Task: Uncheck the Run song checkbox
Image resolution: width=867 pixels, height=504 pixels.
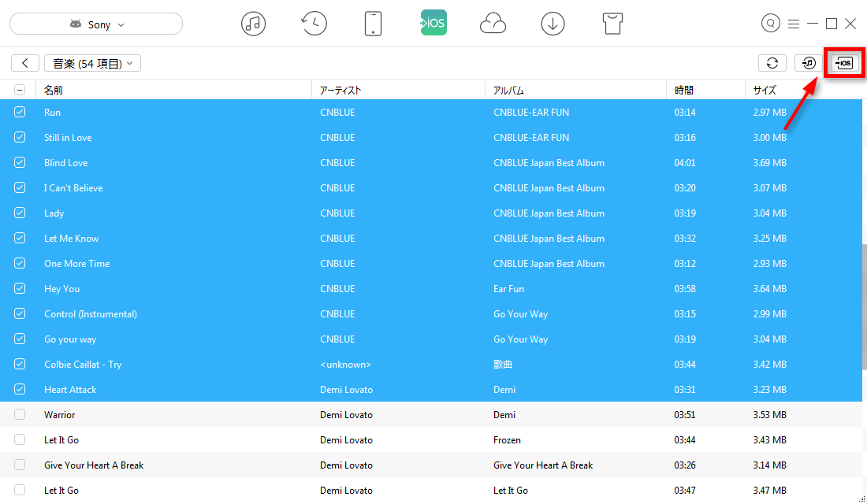Action: pyautogui.click(x=20, y=112)
